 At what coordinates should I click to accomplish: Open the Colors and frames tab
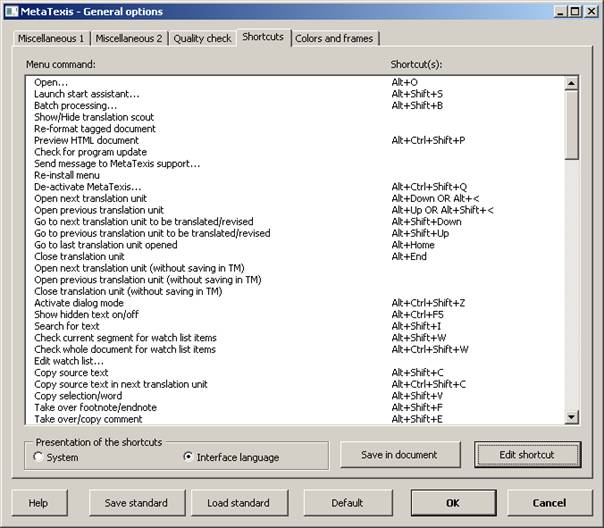(334, 39)
